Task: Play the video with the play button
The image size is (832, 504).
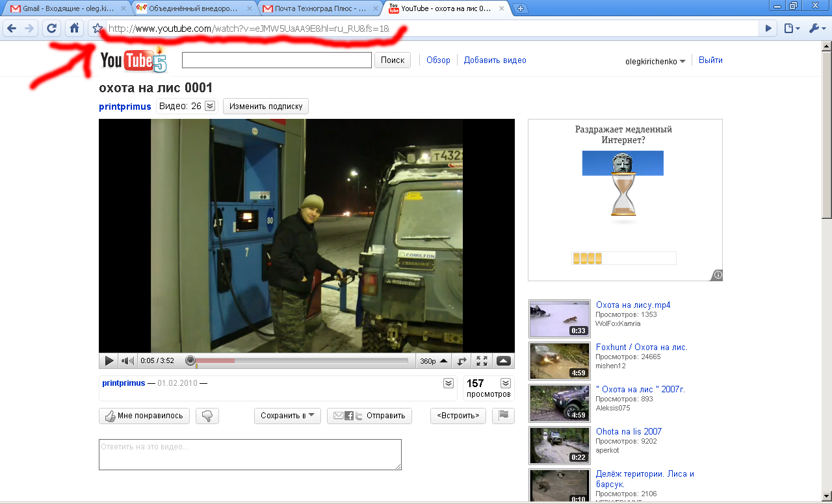Action: coord(109,361)
